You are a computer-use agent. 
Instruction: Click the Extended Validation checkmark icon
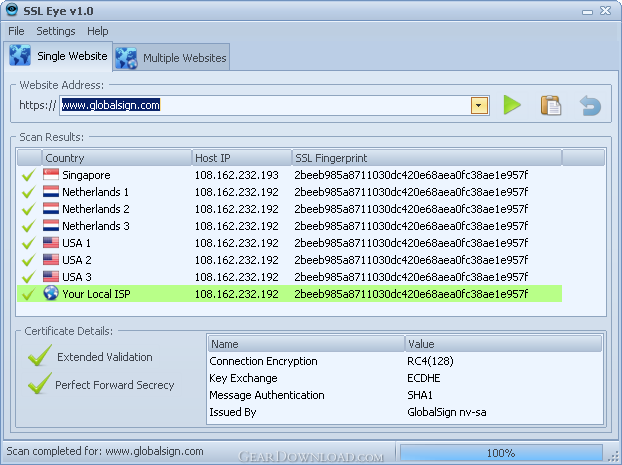40,355
